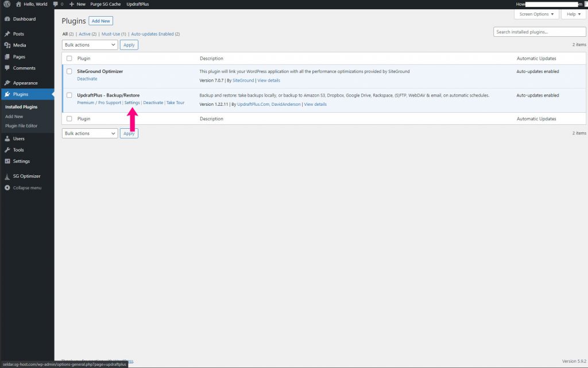Filter plugins by Must-Use

(x=111, y=34)
